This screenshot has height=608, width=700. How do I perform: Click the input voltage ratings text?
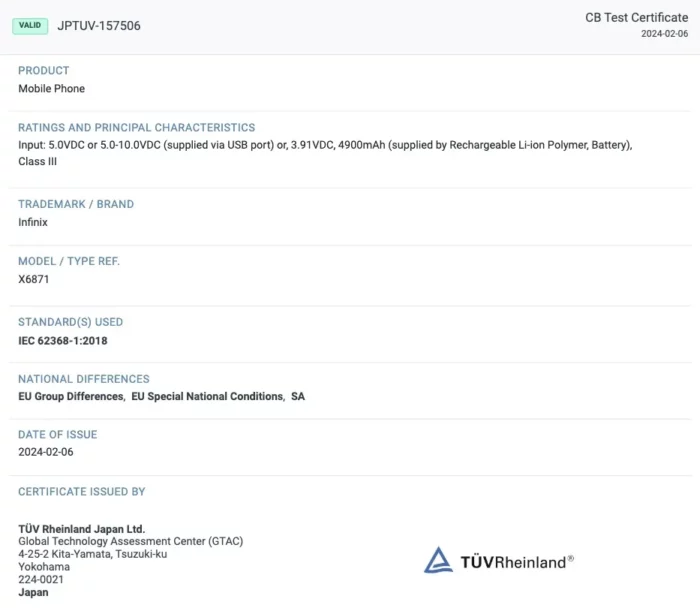pos(325,146)
